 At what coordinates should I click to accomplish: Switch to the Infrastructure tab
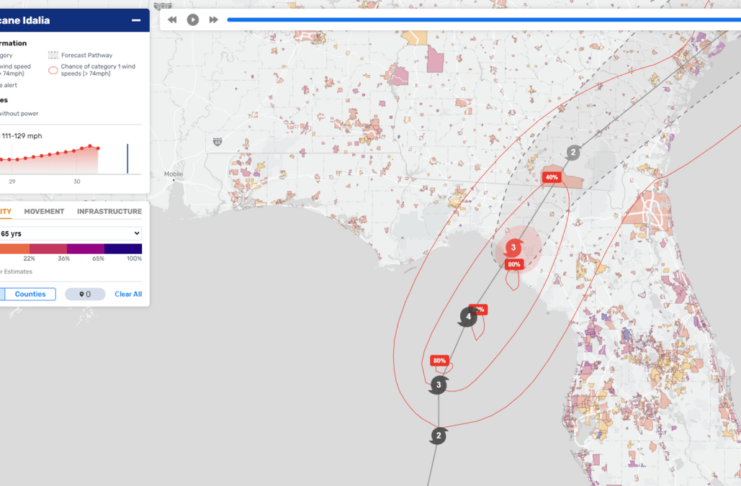[109, 212]
